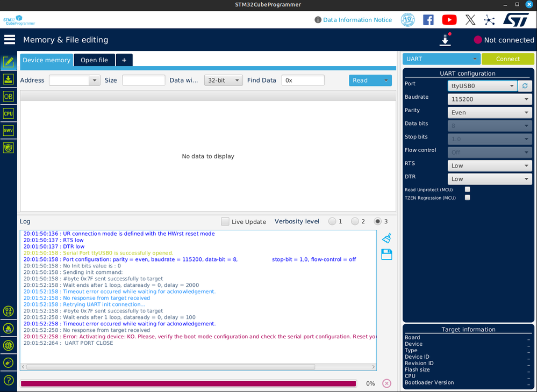Check TZEN Regression (MCU) box
537x392 pixels.
coord(468,198)
